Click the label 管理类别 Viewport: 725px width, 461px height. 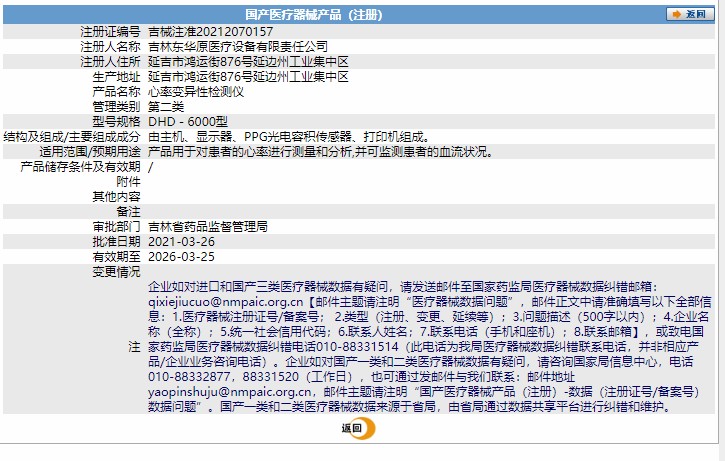tap(116, 106)
